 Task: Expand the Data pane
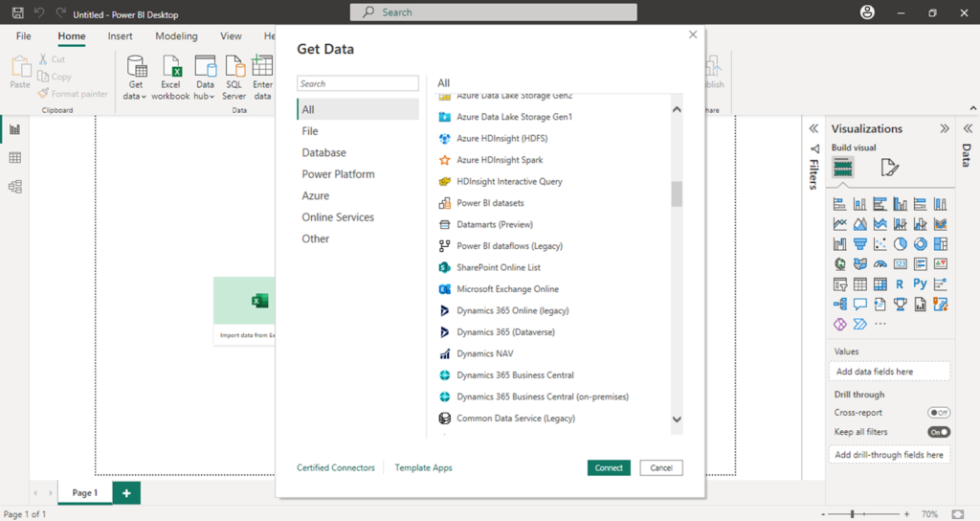969,129
